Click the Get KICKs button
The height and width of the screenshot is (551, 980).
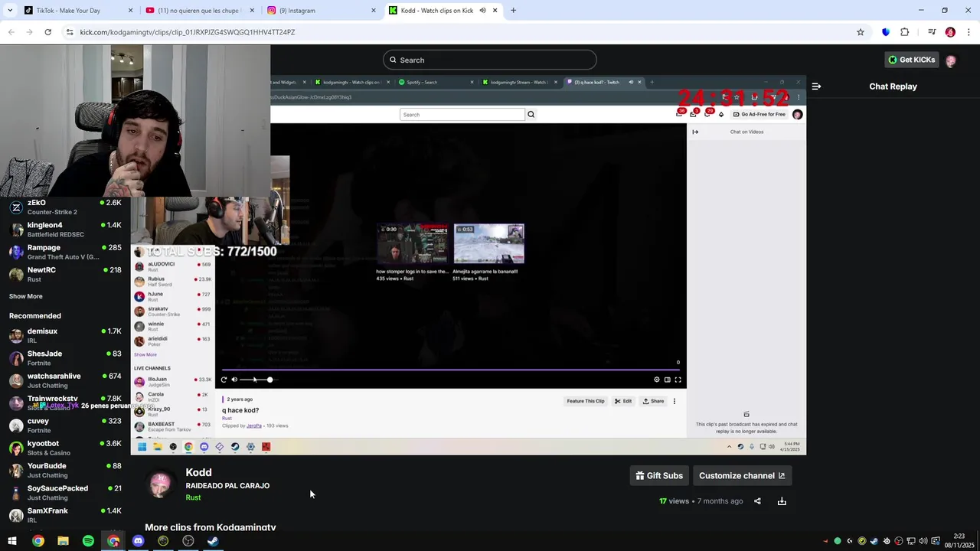pyautogui.click(x=910, y=60)
